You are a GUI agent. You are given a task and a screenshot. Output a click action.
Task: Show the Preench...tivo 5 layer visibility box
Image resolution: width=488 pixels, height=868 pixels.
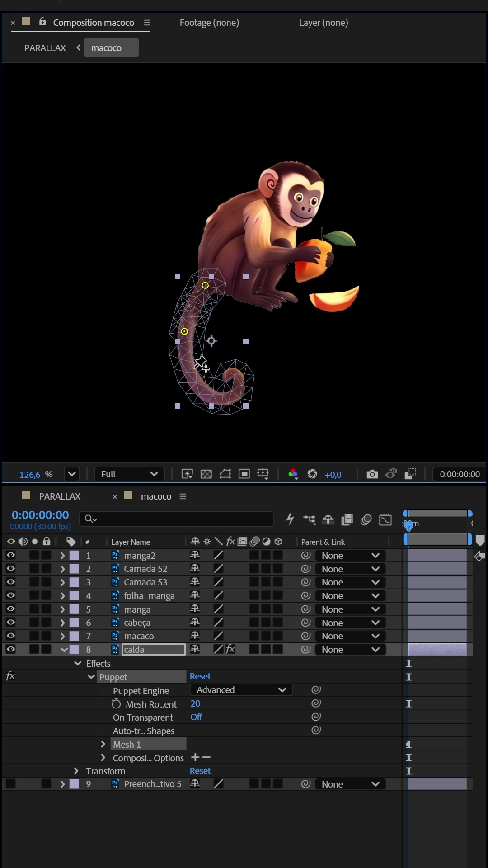pyautogui.click(x=11, y=784)
